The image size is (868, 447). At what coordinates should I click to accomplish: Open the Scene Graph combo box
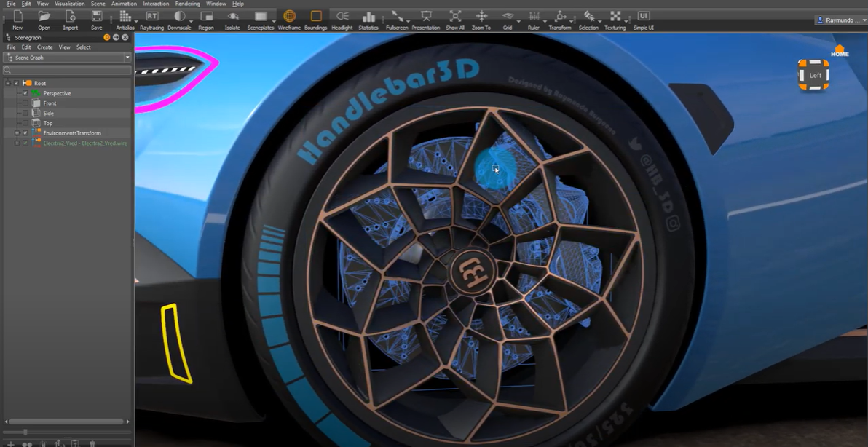pyautogui.click(x=67, y=58)
